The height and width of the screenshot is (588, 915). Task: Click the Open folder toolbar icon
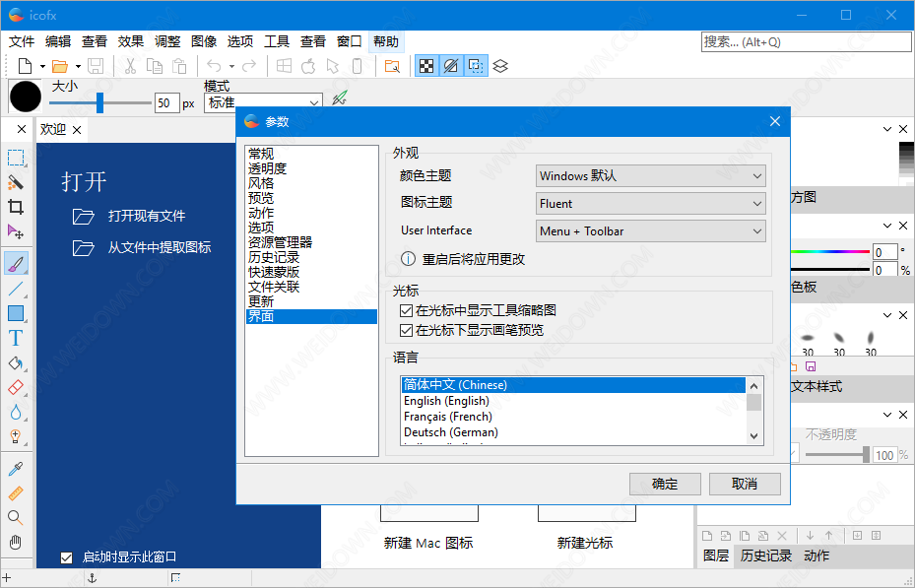coord(59,66)
